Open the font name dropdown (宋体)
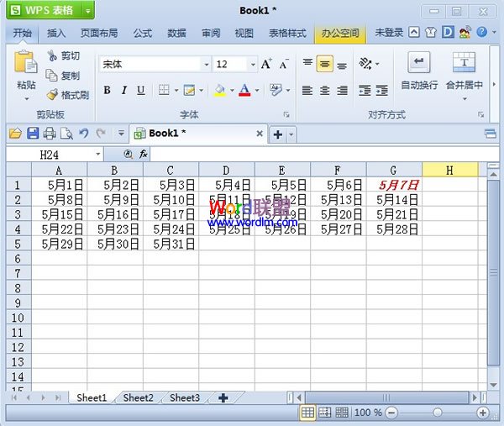The width and height of the screenshot is (504, 426). click(x=206, y=65)
